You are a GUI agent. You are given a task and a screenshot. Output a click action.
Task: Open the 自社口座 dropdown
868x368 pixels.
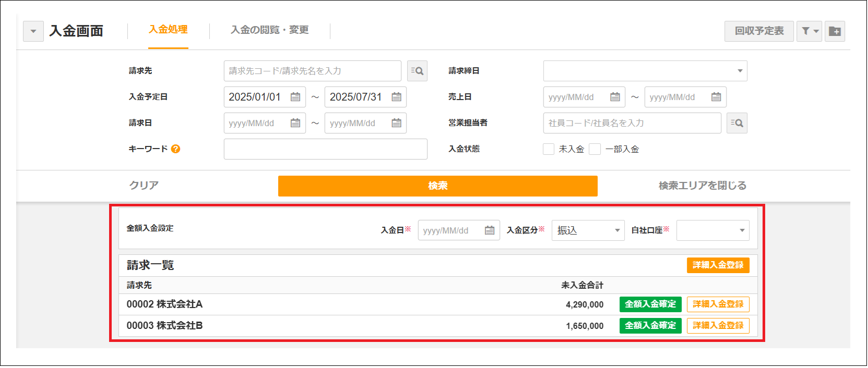coord(712,230)
